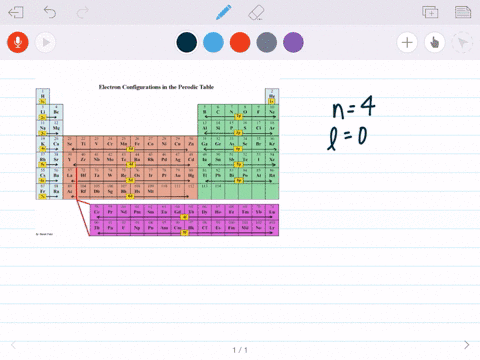Image resolution: width=480 pixels, height=360 pixels.
Task: Start recording with the red microphone
Action: click(18, 42)
